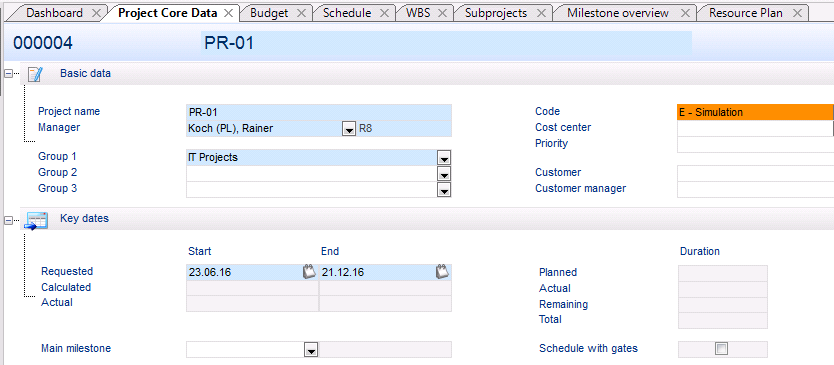Screen dimensions: 834x365
Task: Switch to the Dashboard tab
Action: click(x=54, y=13)
